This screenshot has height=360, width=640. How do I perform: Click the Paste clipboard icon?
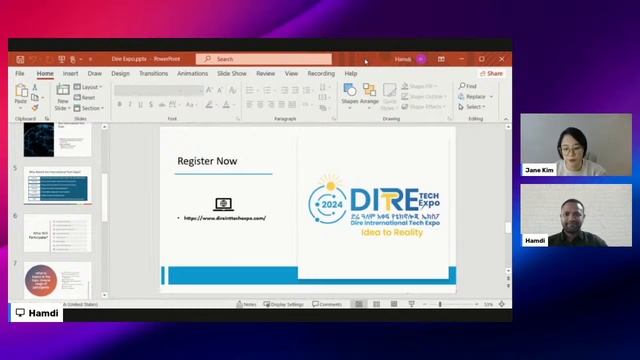tap(21, 90)
